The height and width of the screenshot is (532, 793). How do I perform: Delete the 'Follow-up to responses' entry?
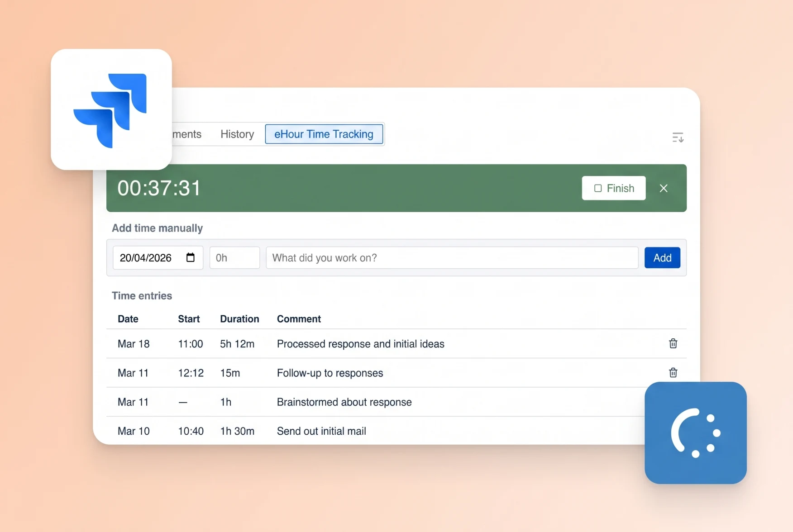(x=673, y=372)
